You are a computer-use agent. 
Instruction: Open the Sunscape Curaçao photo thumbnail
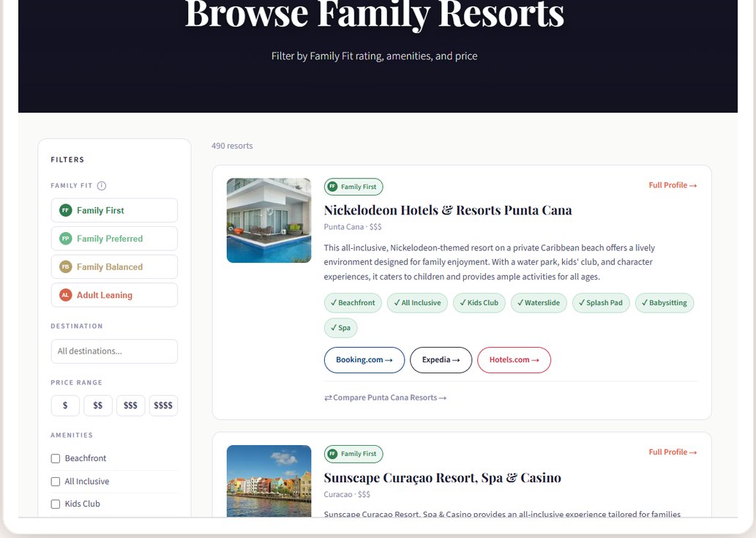coord(269,481)
